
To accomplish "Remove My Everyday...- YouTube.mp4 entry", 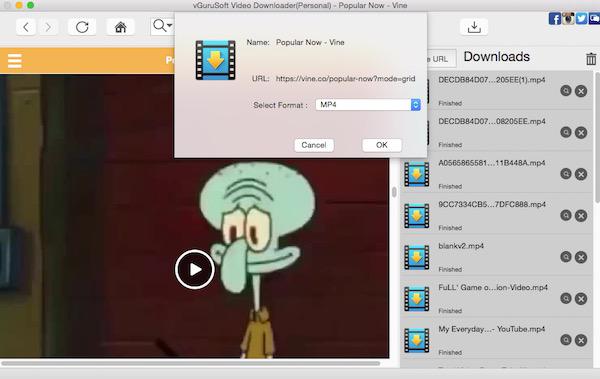I will (x=581, y=340).
